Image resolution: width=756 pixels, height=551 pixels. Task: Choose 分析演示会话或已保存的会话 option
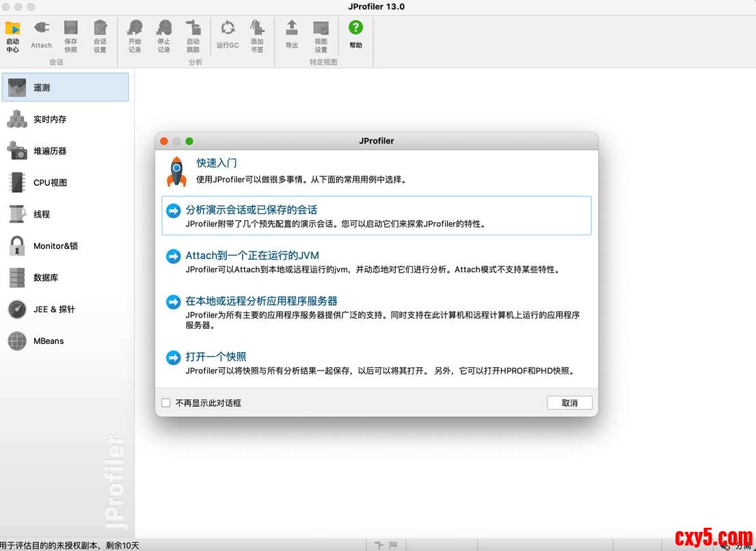(x=252, y=210)
